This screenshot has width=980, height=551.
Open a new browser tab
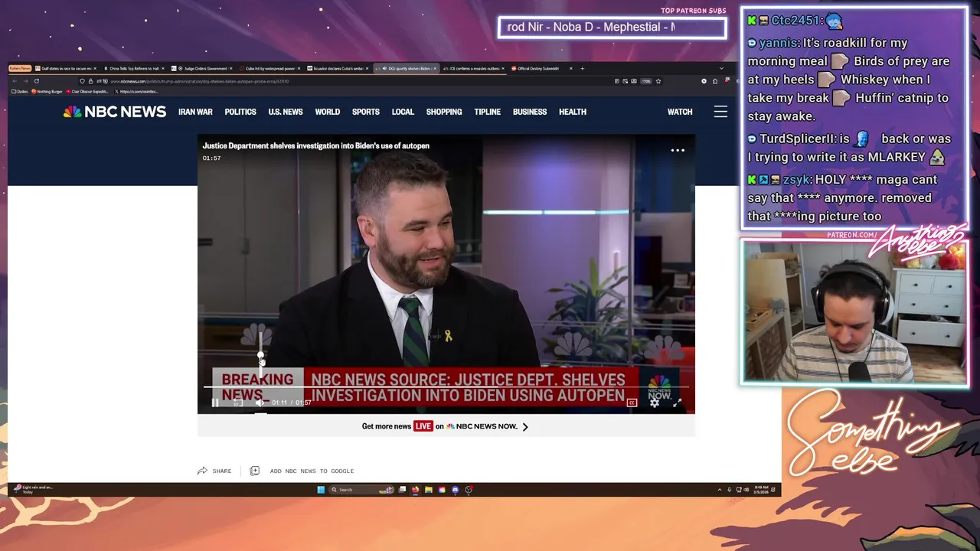pyautogui.click(x=582, y=68)
